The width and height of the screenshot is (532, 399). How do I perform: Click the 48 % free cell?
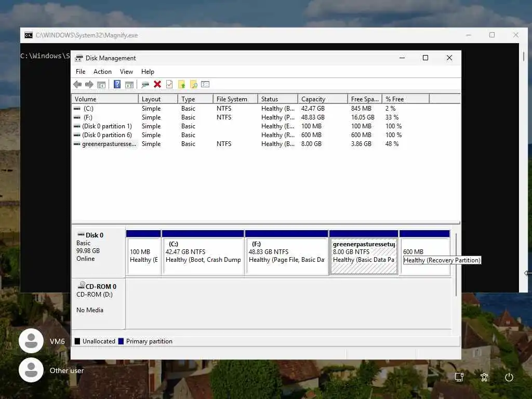pyautogui.click(x=392, y=144)
